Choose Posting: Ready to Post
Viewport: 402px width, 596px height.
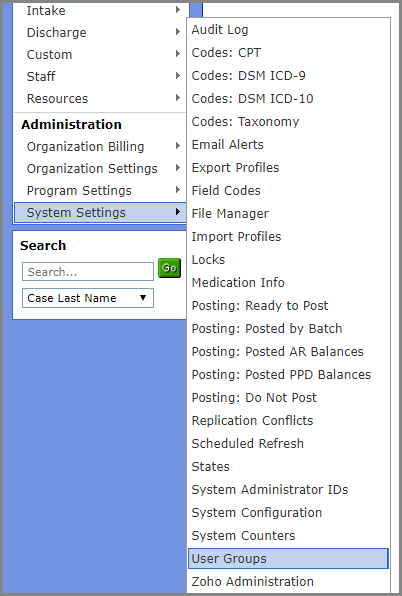tap(288, 306)
